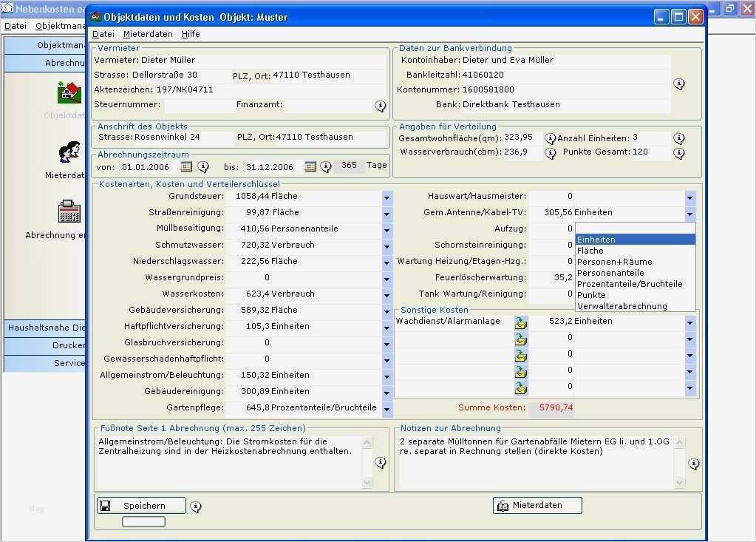Choose 'Personenanteile' in open dropdown list

(635, 273)
